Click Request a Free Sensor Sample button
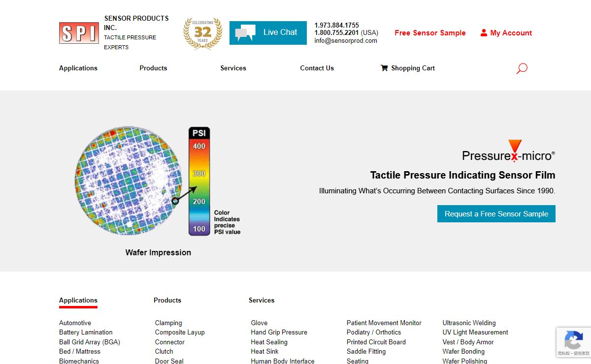 pyautogui.click(x=496, y=214)
